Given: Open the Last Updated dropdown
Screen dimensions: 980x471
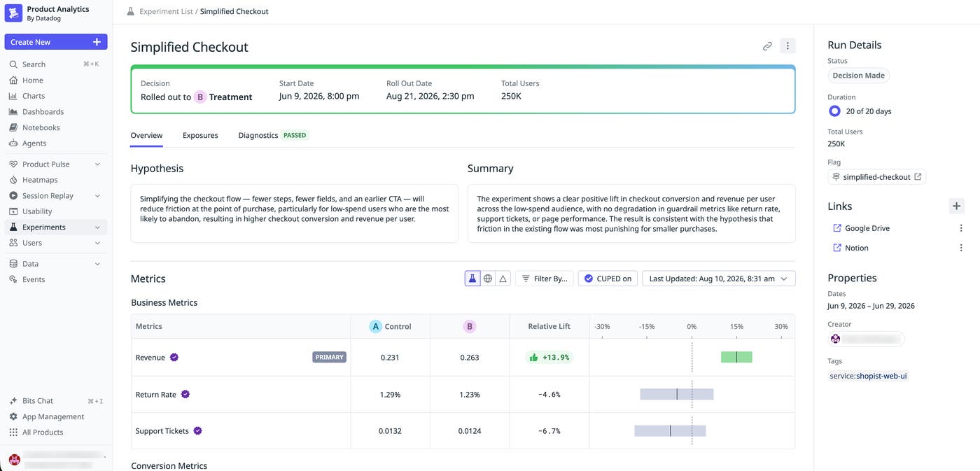Looking at the screenshot, I should tap(719, 279).
